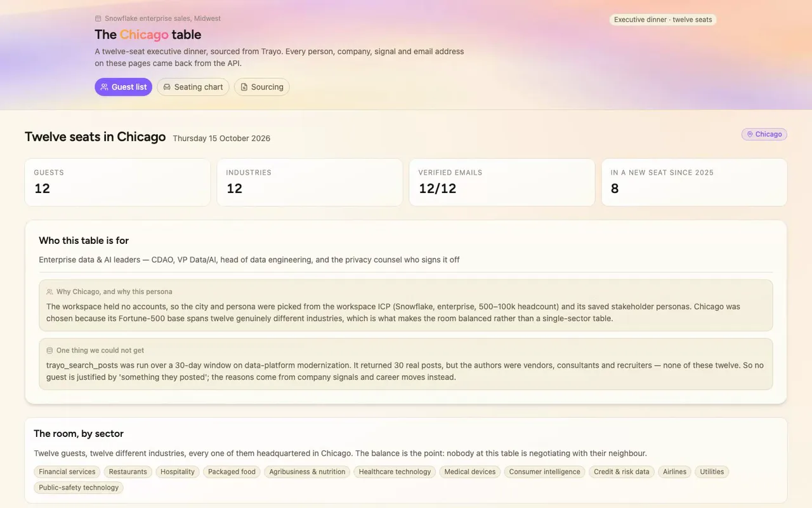Viewport: 812px width, 508px height.
Task: Click the In a new seat since 2025 card
Action: click(694, 182)
